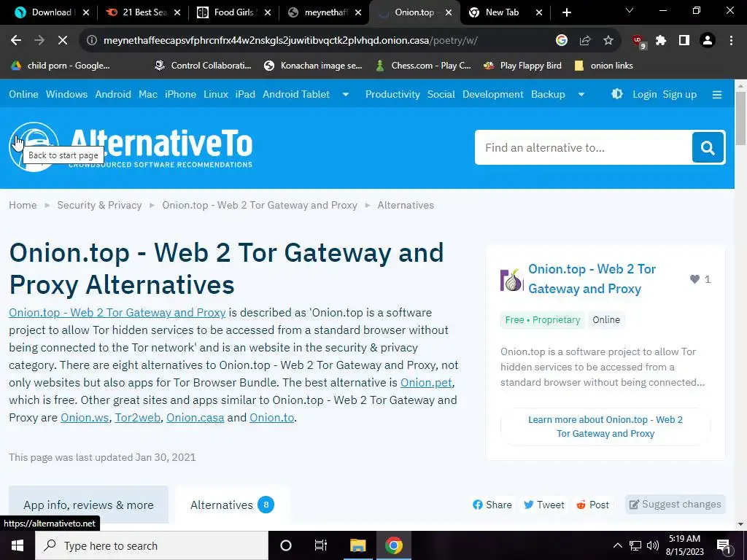Click Learn more about Onion.top button
747x560 pixels.
click(x=605, y=427)
